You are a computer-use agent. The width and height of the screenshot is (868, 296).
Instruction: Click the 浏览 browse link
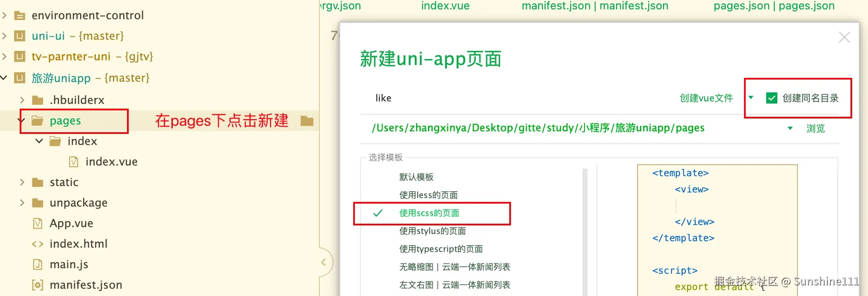[815, 128]
